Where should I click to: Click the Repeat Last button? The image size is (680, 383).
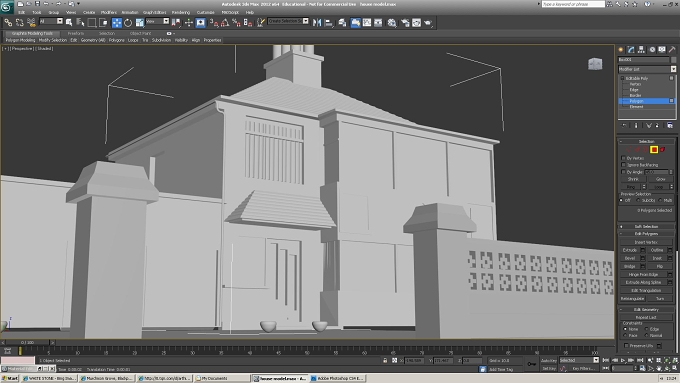pos(646,318)
